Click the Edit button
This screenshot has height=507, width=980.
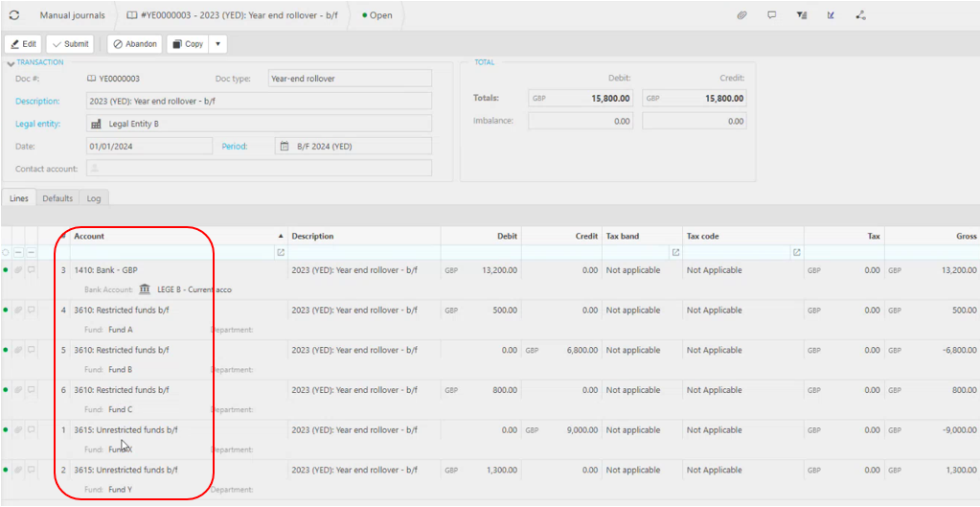pos(24,44)
